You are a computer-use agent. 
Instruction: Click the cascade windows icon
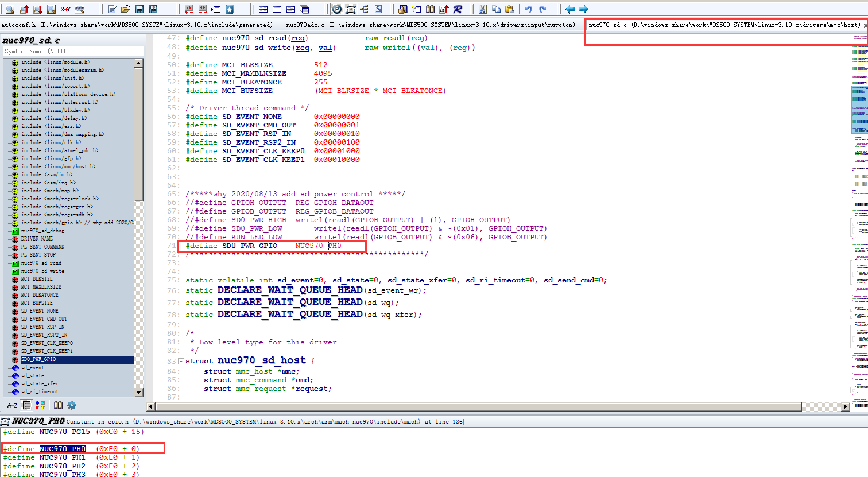tap(305, 9)
